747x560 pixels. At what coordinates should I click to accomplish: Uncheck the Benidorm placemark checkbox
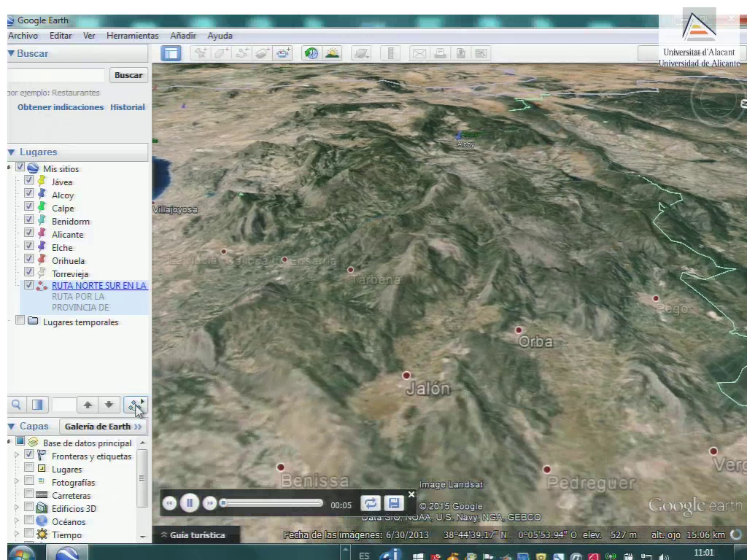coord(28,220)
